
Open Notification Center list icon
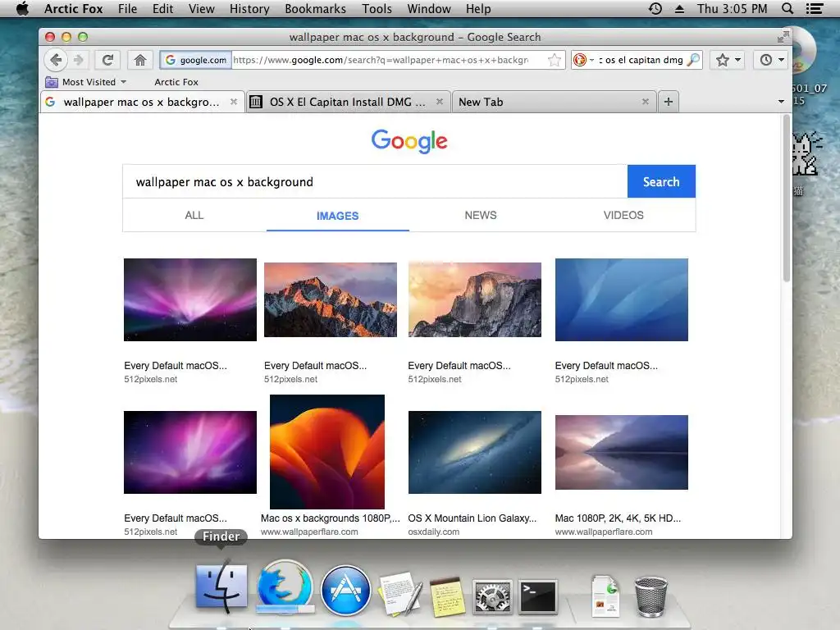815,8
